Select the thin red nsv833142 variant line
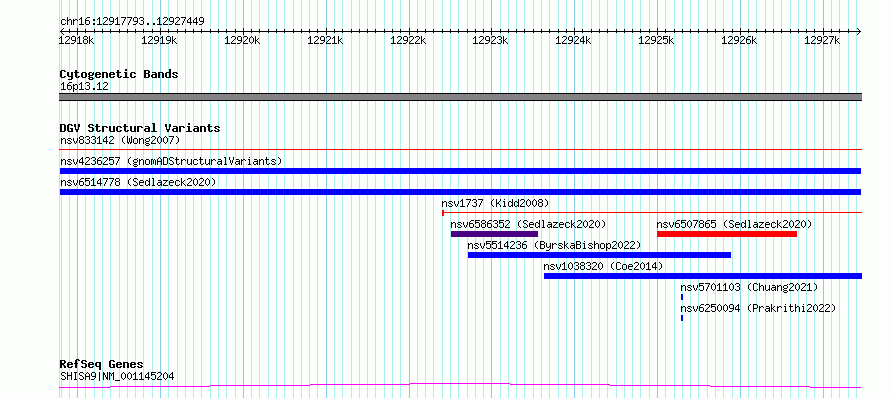 (460, 149)
